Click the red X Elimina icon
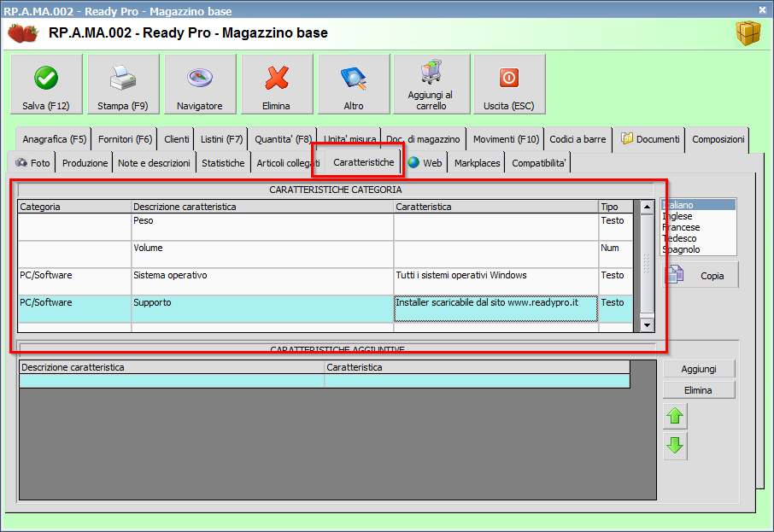 277,78
